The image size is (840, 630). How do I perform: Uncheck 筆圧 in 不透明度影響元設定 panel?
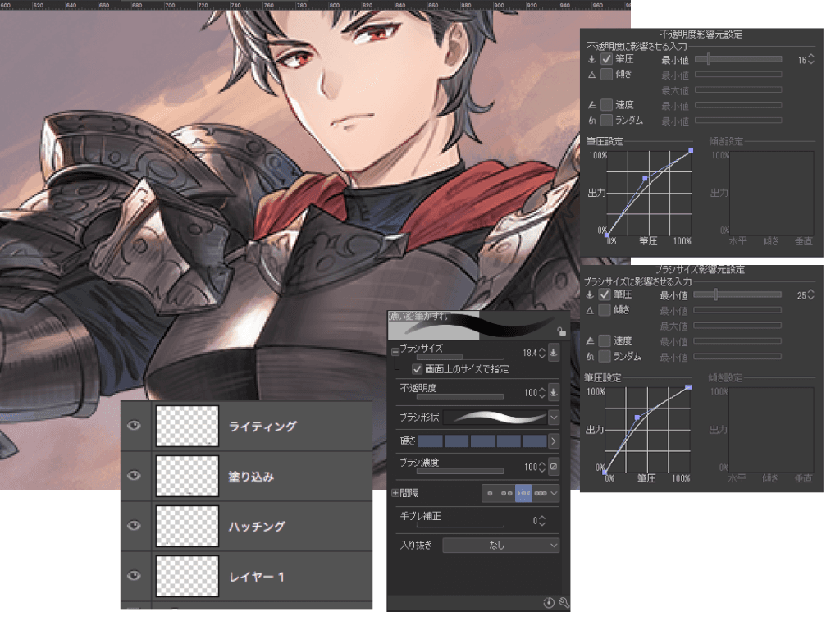606,59
